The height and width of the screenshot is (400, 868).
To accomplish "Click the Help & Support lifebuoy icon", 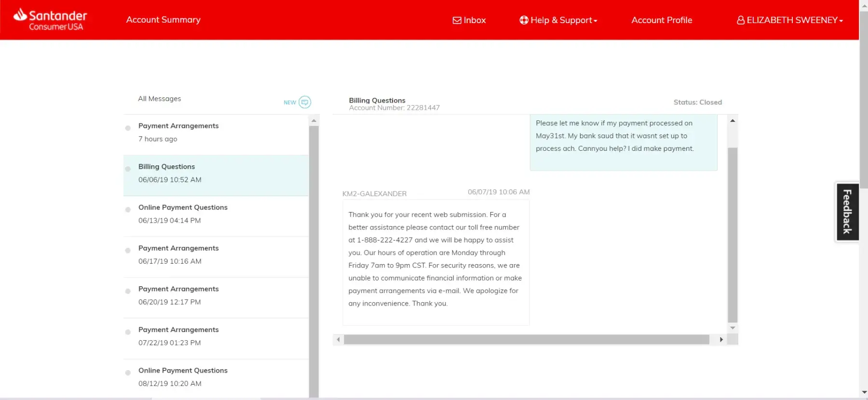I will click(x=524, y=20).
